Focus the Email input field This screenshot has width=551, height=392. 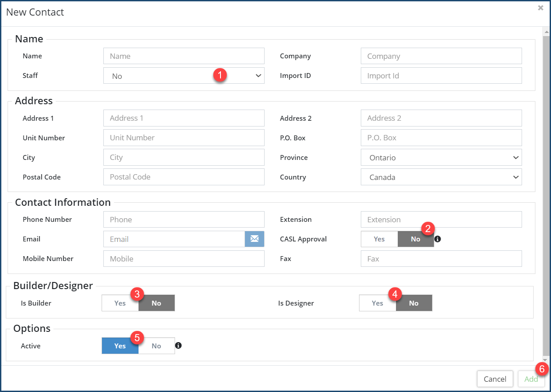pos(174,239)
